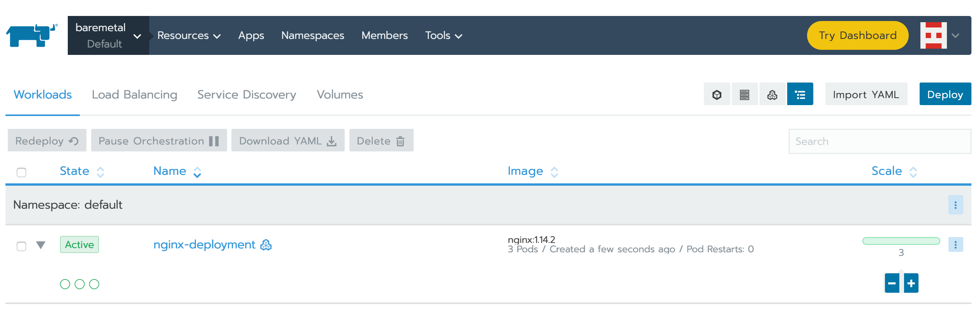Check the nginx-deployment row checkbox

tap(21, 246)
